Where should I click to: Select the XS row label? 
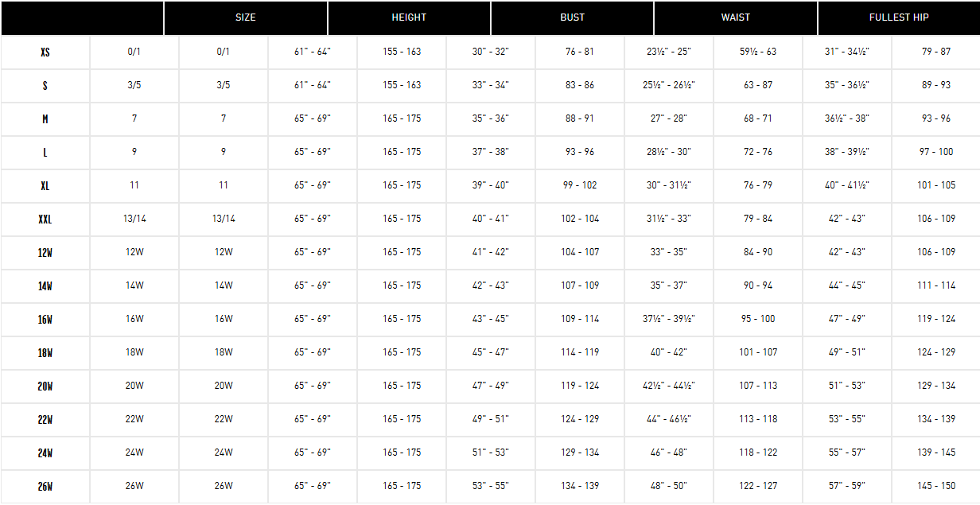click(x=45, y=52)
